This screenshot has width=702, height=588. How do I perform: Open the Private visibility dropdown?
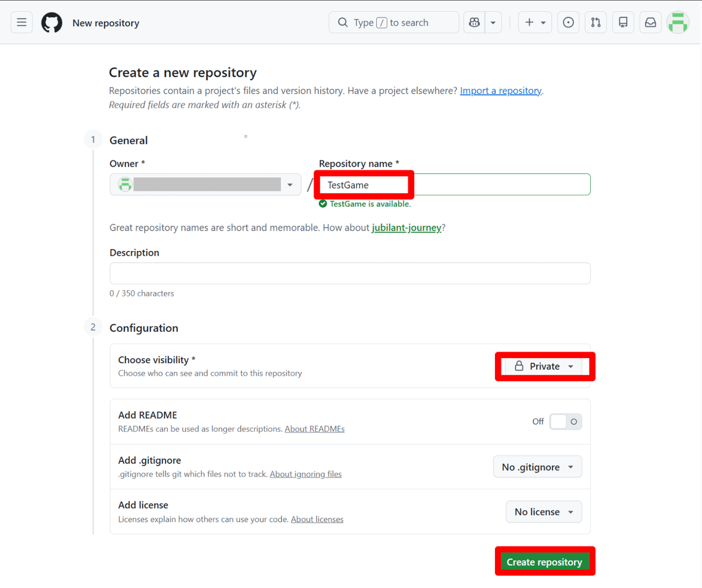point(544,366)
